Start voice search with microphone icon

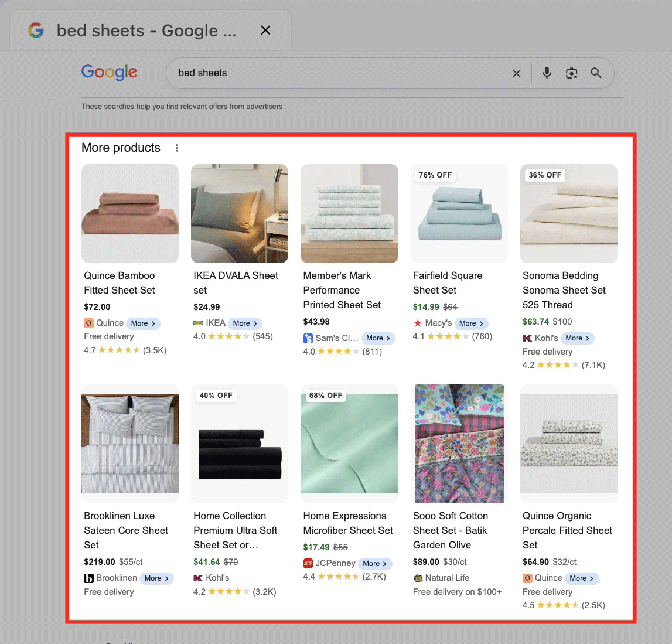click(547, 73)
